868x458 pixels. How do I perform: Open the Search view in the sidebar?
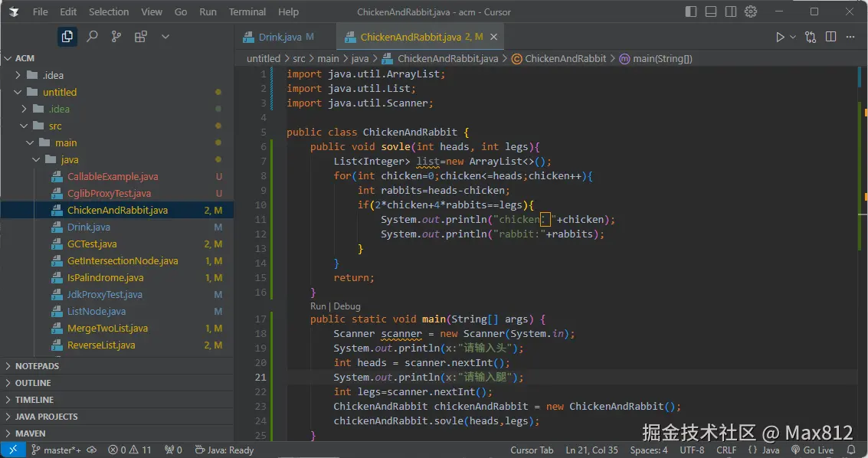92,37
